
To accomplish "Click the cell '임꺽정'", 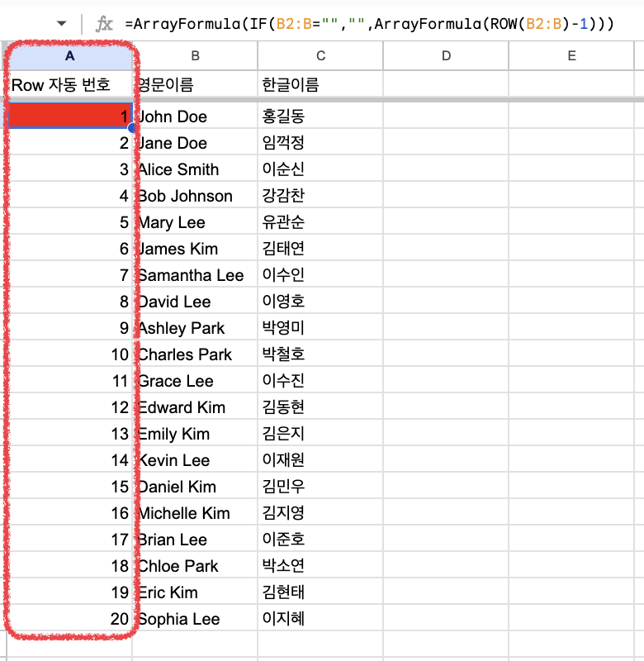I will (x=320, y=143).
